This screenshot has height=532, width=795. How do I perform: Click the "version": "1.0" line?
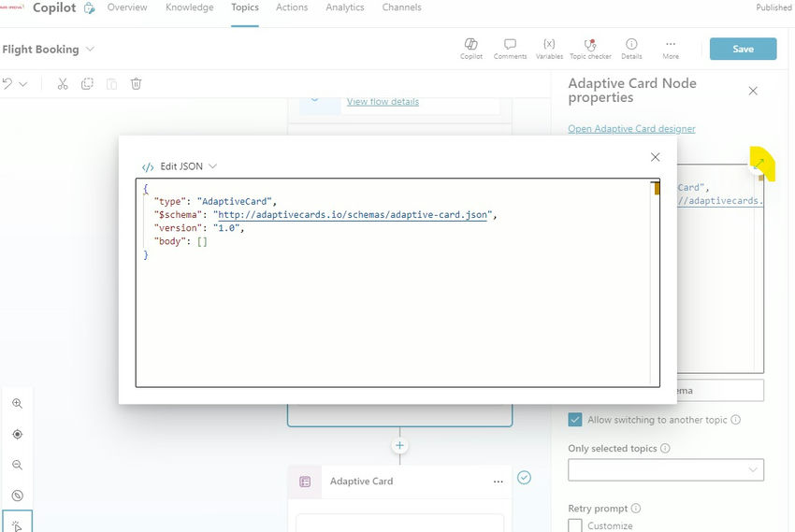[x=199, y=228]
